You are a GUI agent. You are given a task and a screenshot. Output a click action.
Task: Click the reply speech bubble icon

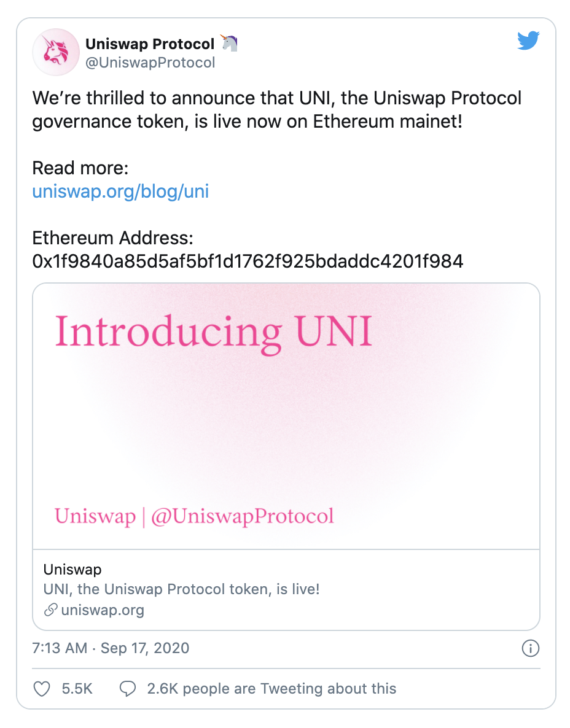coord(127,689)
